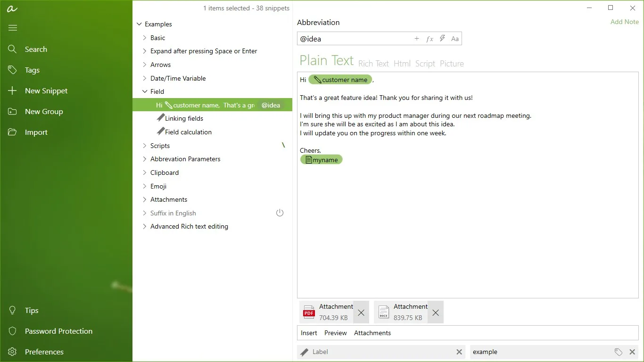
Task: Expand the Arrows group
Action: (145, 65)
